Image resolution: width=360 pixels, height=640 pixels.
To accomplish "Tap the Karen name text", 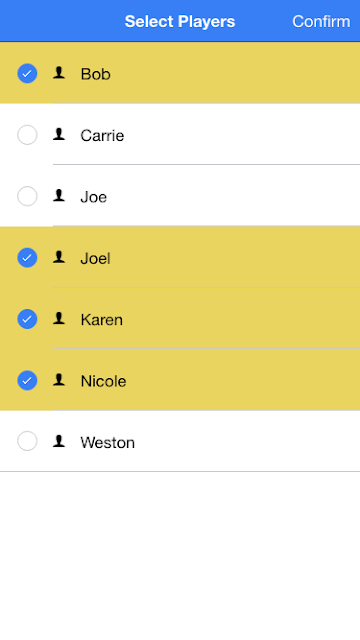I will 101,320.
